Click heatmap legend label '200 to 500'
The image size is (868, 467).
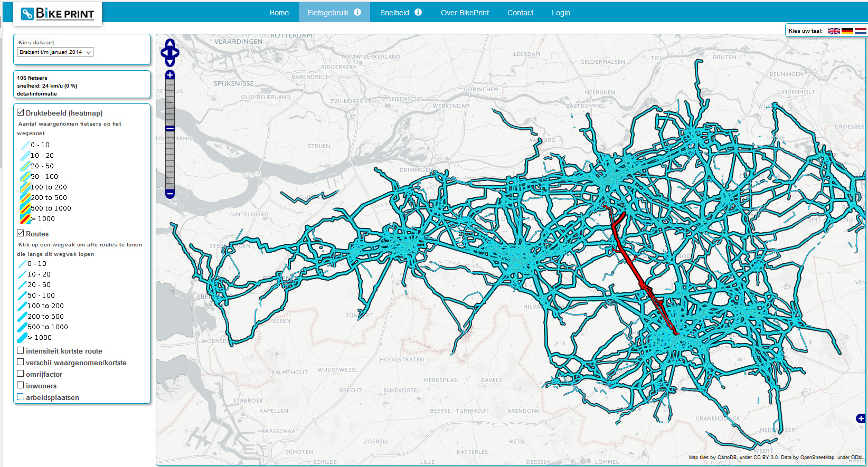click(49, 197)
